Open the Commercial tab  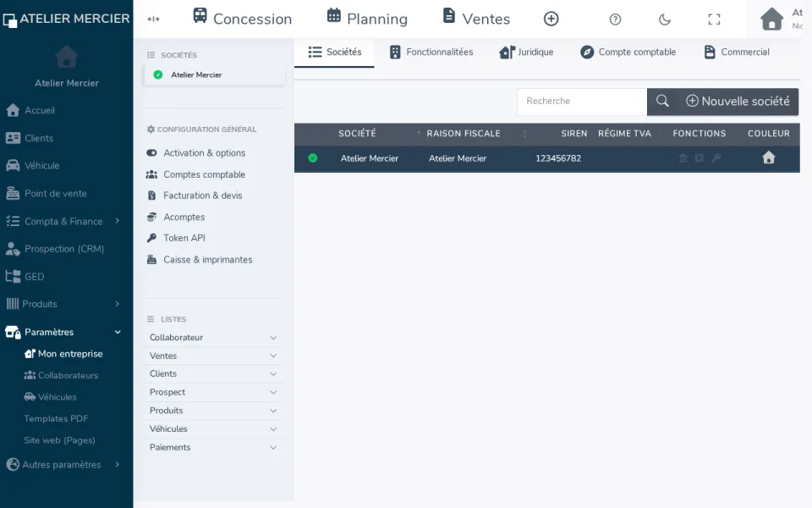pyautogui.click(x=737, y=52)
